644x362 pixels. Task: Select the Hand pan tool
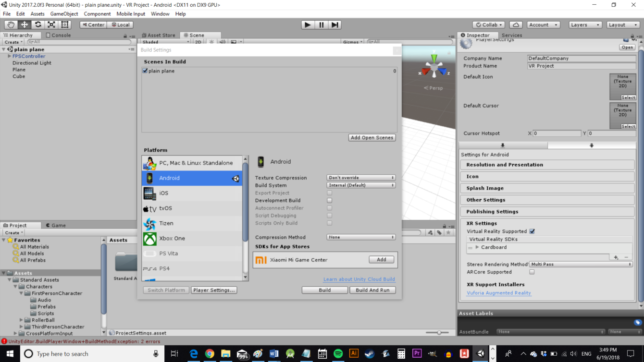click(10, 24)
